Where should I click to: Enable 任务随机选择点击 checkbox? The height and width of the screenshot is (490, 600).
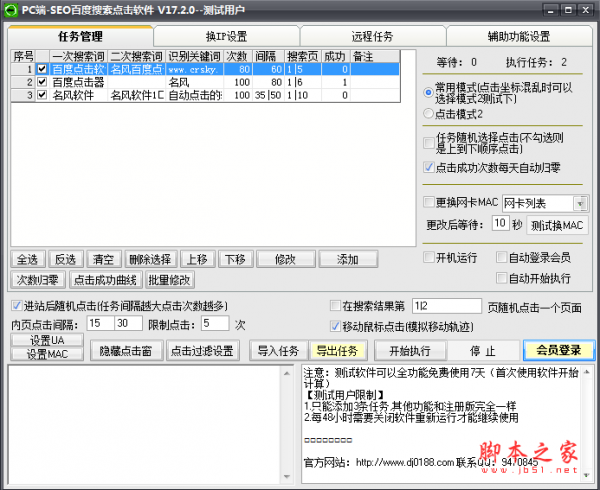pos(429,143)
